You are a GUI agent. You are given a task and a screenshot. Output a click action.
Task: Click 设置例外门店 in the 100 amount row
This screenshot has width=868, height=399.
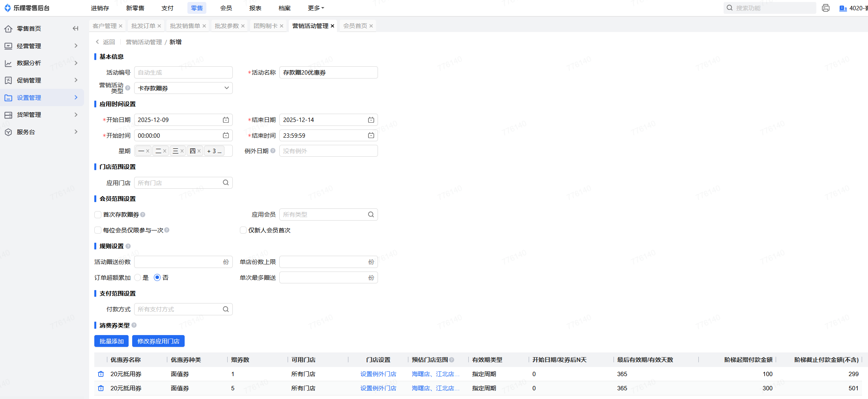tap(378, 374)
